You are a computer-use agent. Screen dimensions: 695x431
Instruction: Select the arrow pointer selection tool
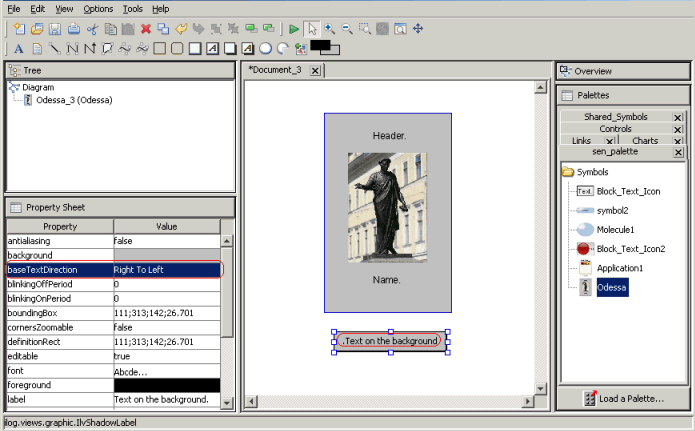click(312, 29)
